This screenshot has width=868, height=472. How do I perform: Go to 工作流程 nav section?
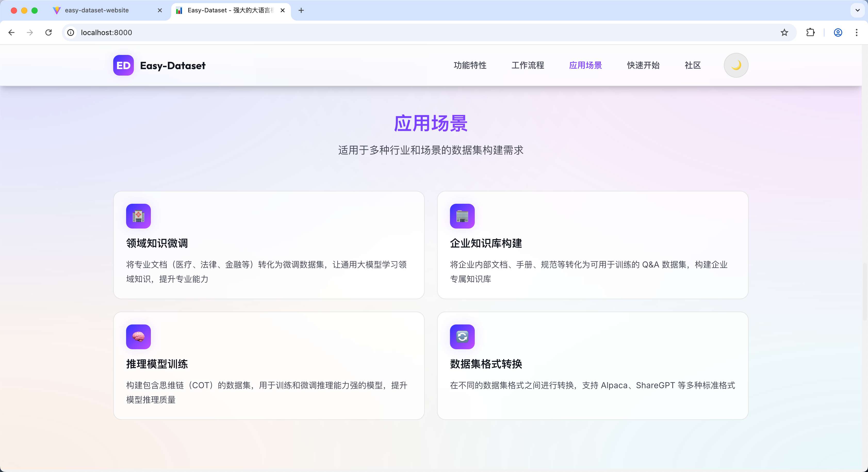click(x=528, y=66)
